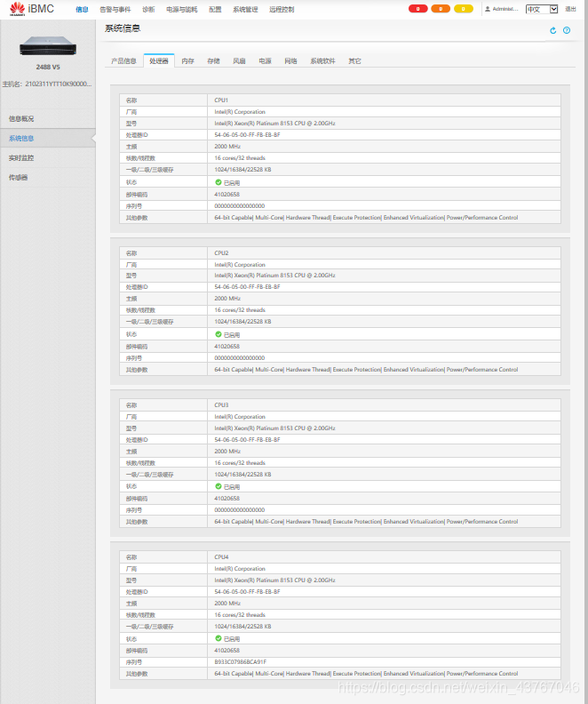Refresh the 系统信息 page with the refresh icon

[x=553, y=30]
